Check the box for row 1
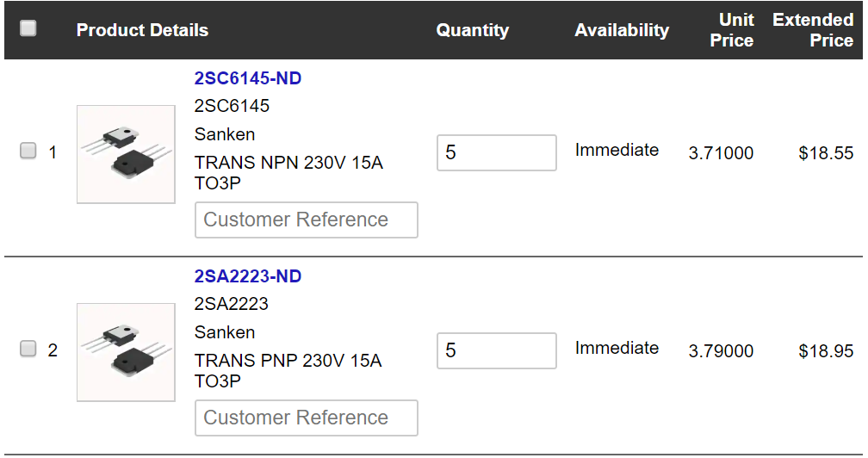 click(28, 151)
